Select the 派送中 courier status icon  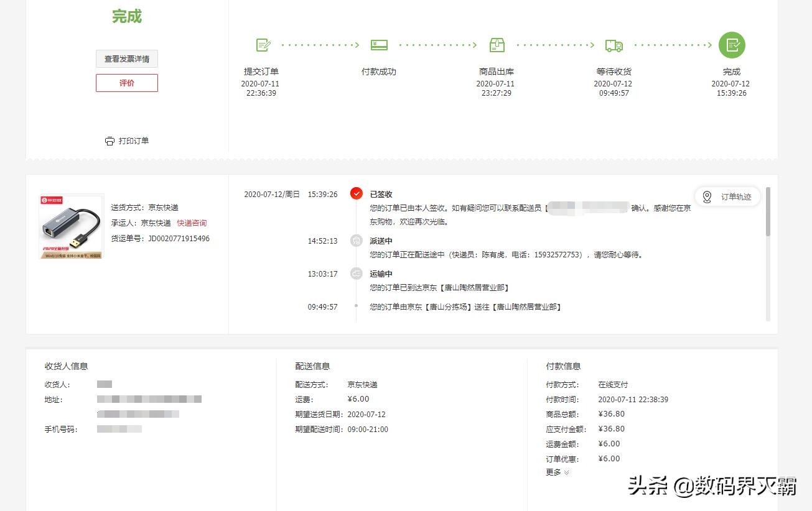click(356, 241)
